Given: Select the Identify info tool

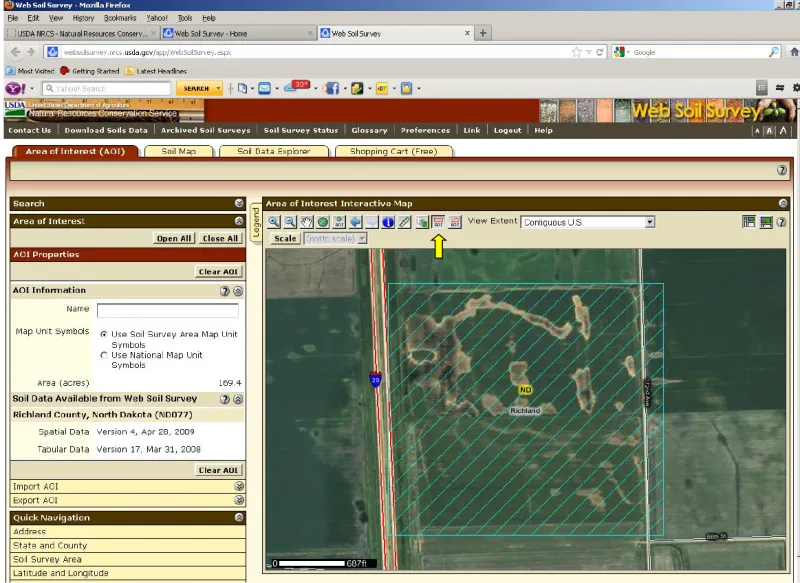Looking at the screenshot, I should click(388, 222).
